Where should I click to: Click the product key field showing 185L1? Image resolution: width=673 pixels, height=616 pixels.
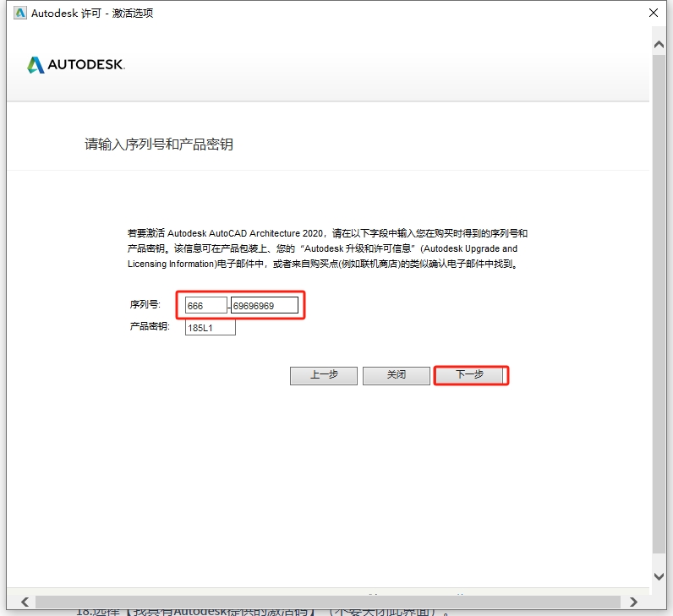coord(211,328)
